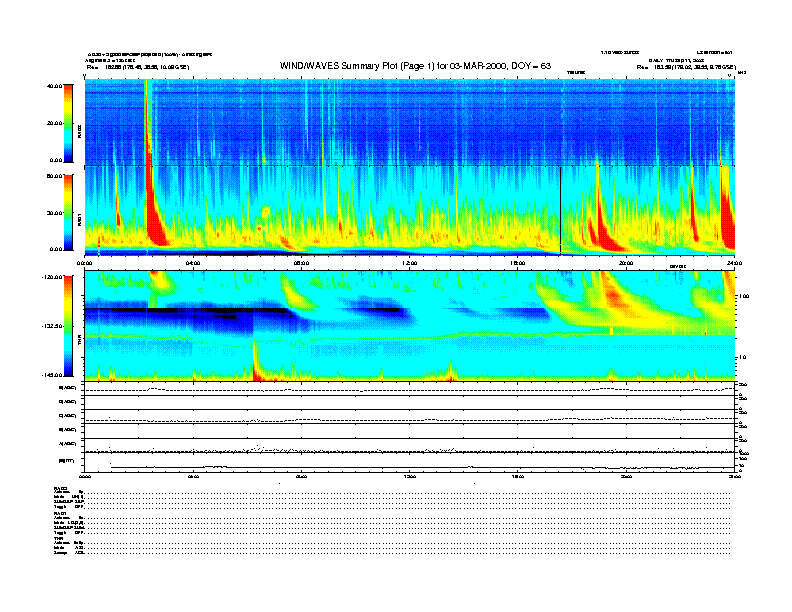Viewport: 792px width, 612px height.
Task: Click the 60.00 label on RAD1 scale
Action: pyautogui.click(x=54, y=176)
